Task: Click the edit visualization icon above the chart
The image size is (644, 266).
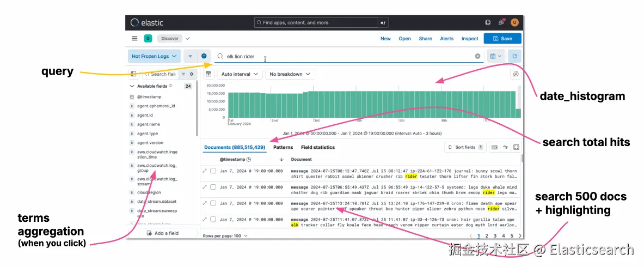Action: 516,74
